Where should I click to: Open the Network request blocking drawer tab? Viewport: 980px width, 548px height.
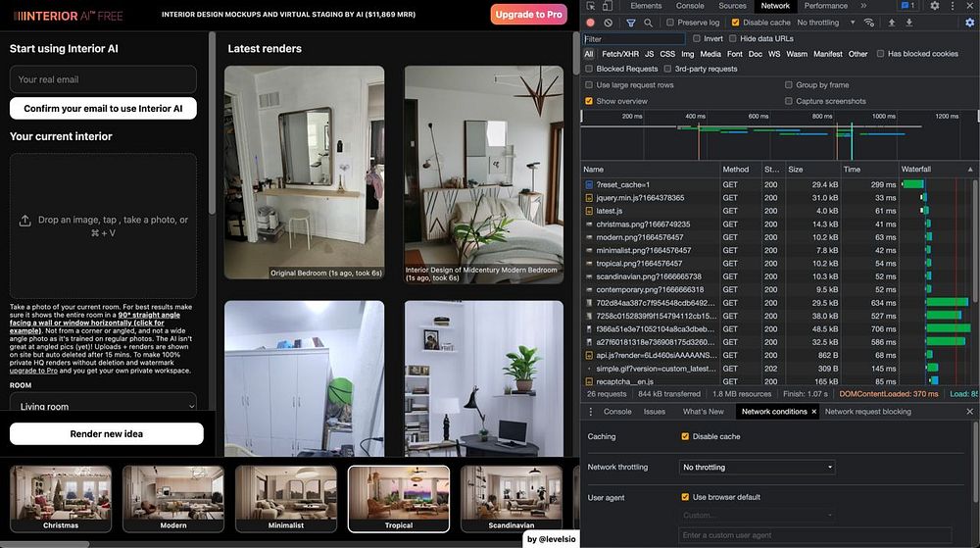tap(867, 412)
